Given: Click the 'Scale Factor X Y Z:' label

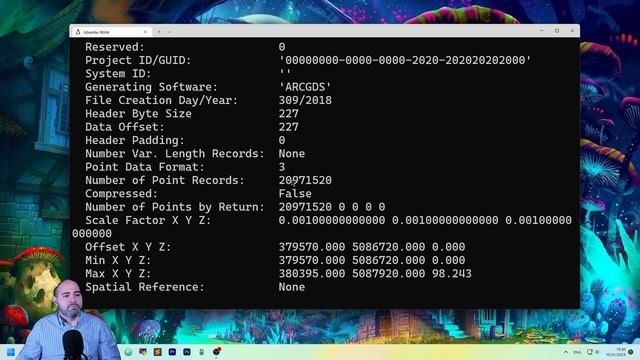Looking at the screenshot, I should [148, 220].
